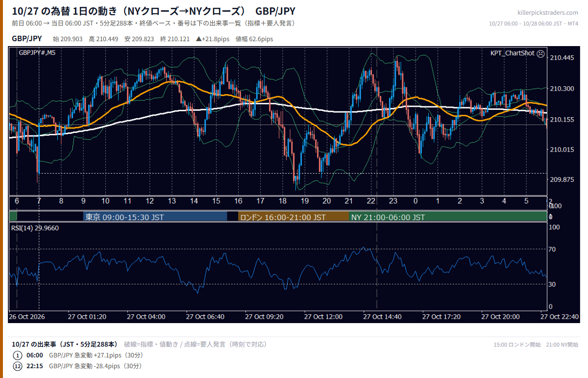588x378 pixels.
Task: Click the 10/27 06:00 – 10/28 06:00 JST range text
Action: tap(534, 24)
